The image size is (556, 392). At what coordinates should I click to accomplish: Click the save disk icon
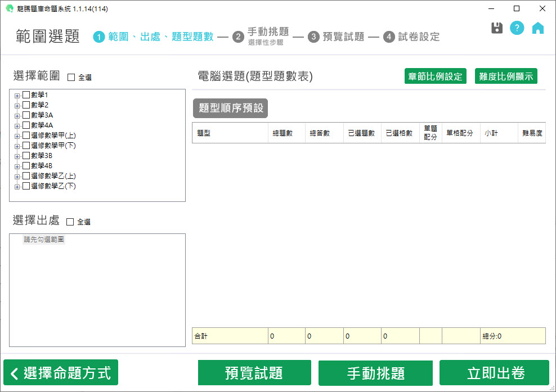click(497, 28)
